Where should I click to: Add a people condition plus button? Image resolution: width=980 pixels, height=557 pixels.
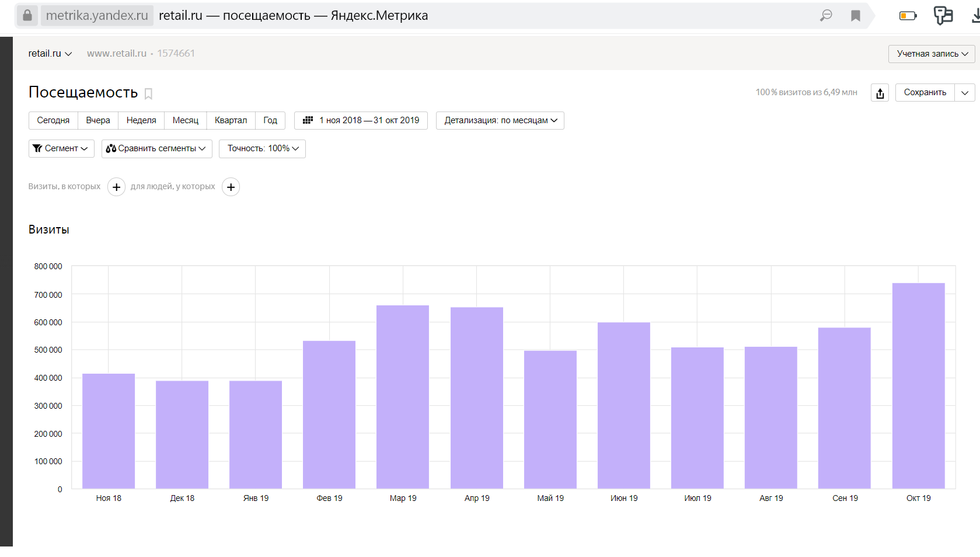231,187
